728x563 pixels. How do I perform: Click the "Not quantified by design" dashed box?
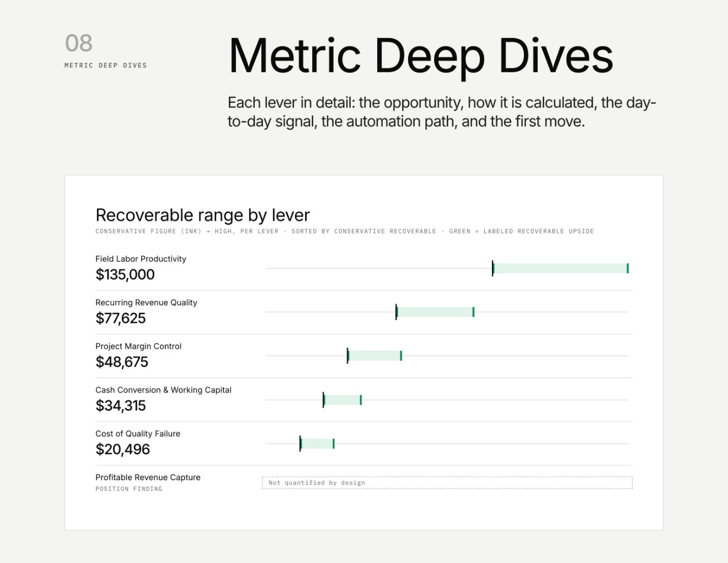point(447,483)
